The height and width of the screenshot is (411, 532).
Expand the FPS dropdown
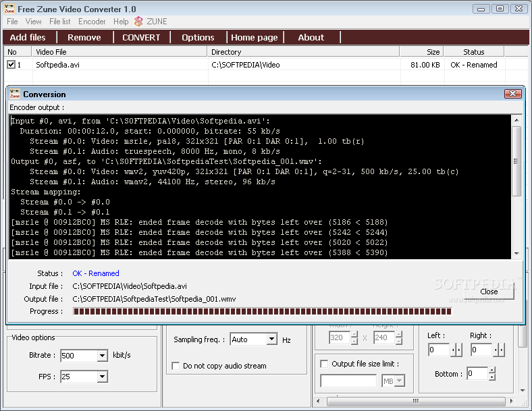click(102, 377)
